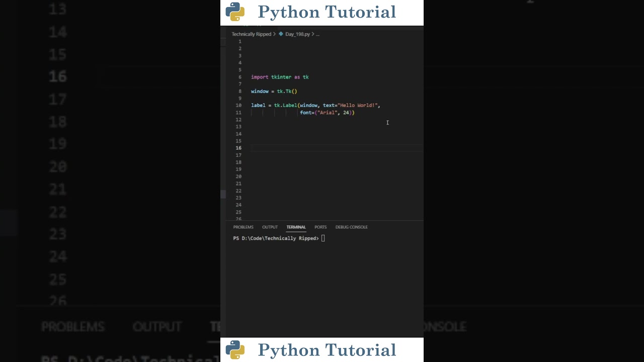The height and width of the screenshot is (362, 644).
Task: Click the font=("Arial", 24) code on line 11
Action: 327,113
